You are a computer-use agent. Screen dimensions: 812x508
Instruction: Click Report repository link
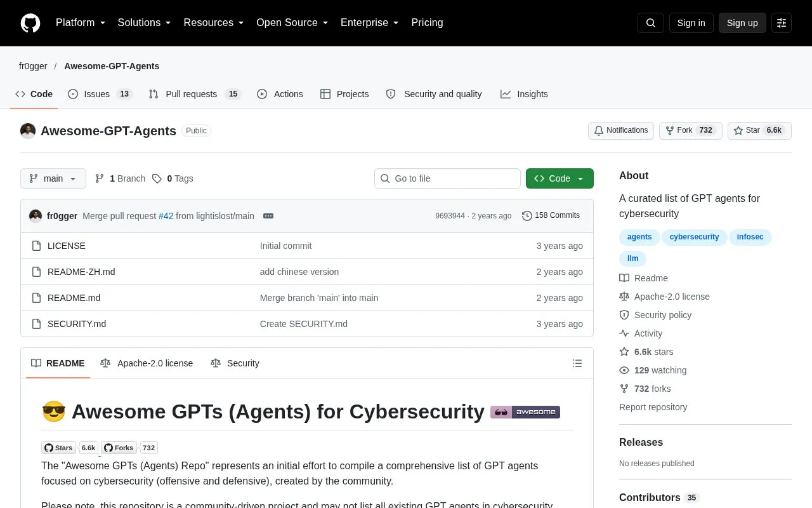(653, 407)
